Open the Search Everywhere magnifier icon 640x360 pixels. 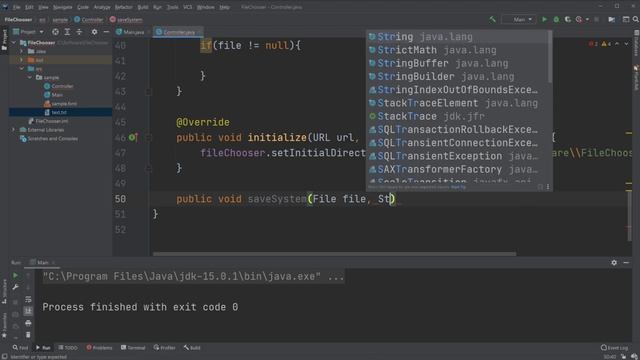[636, 19]
